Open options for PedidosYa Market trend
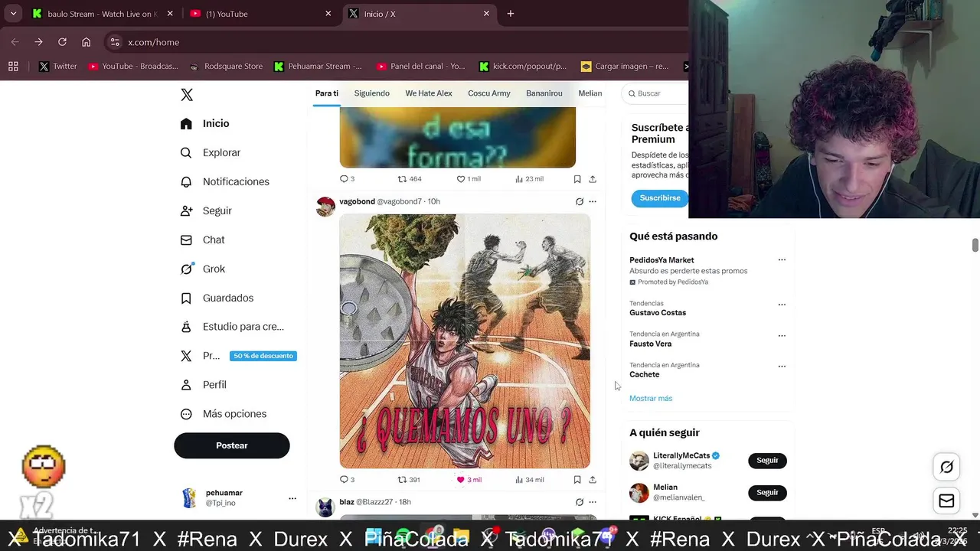Image resolution: width=980 pixels, height=551 pixels. click(782, 260)
